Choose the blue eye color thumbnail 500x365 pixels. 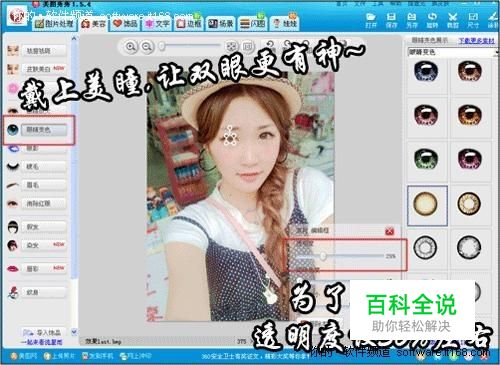[426, 72]
